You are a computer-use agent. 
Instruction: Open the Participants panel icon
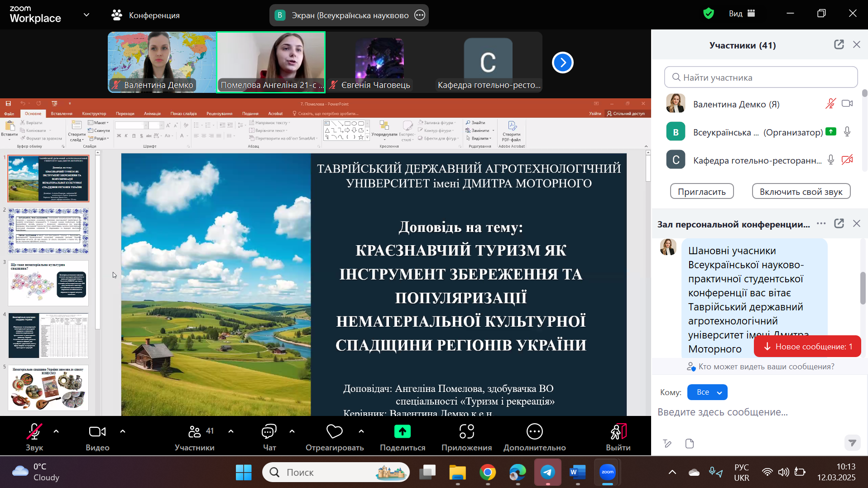pyautogui.click(x=195, y=432)
